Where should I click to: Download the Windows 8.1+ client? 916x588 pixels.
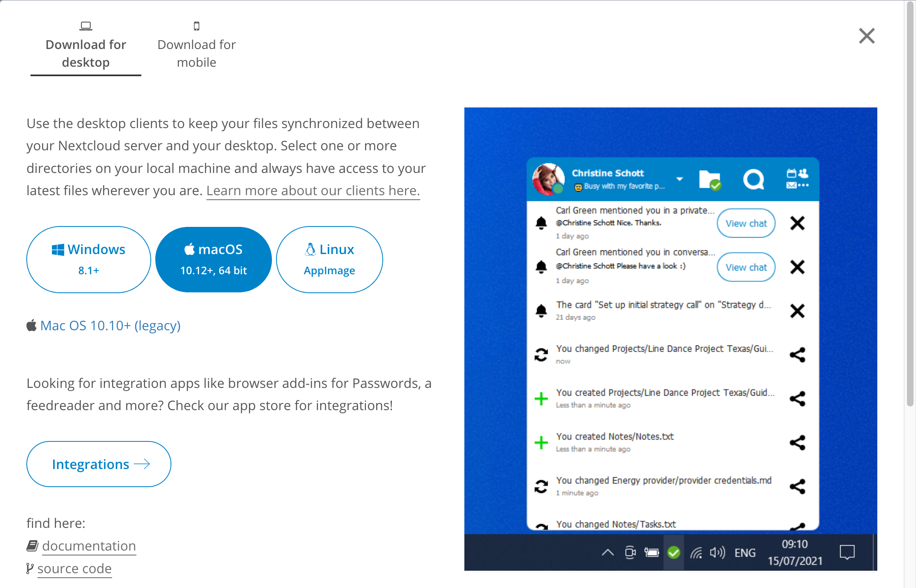tap(89, 259)
